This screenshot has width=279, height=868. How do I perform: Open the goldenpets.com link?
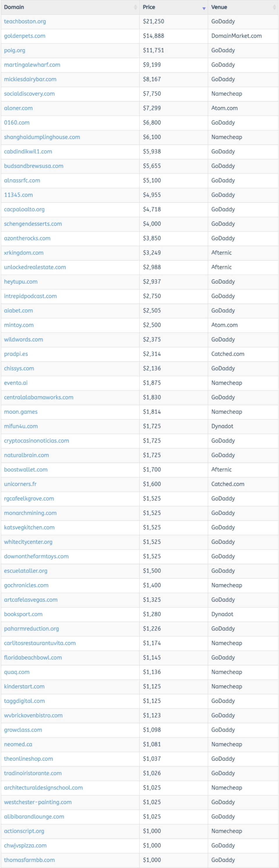pos(25,36)
